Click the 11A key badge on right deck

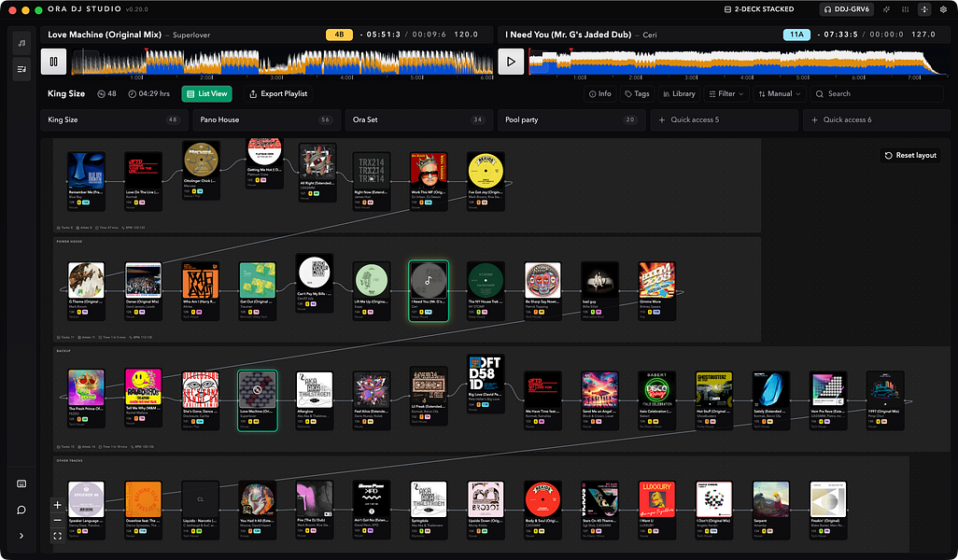coord(796,35)
